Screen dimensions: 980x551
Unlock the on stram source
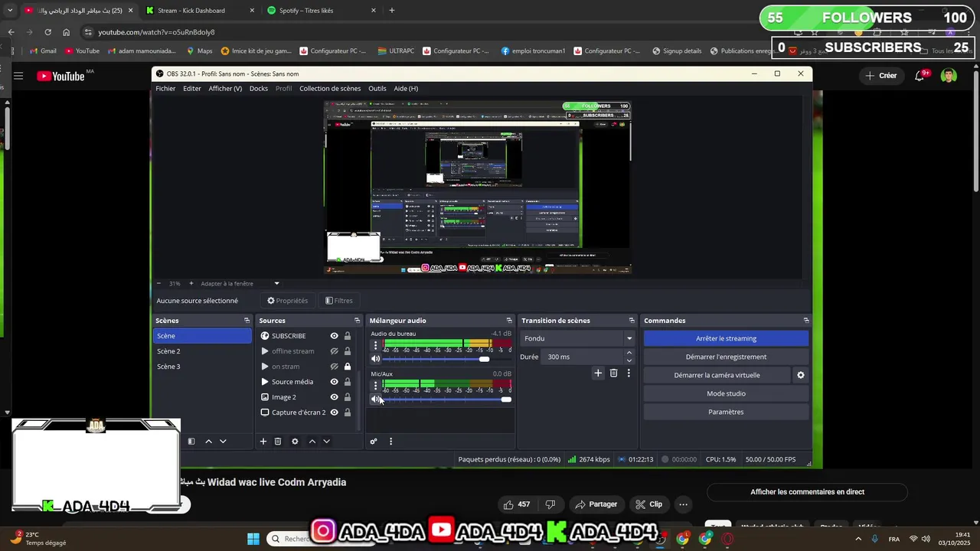pos(348,367)
